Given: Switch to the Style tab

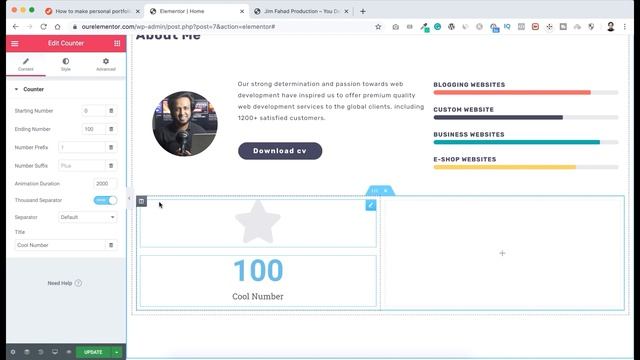Looking at the screenshot, I should click(66, 64).
